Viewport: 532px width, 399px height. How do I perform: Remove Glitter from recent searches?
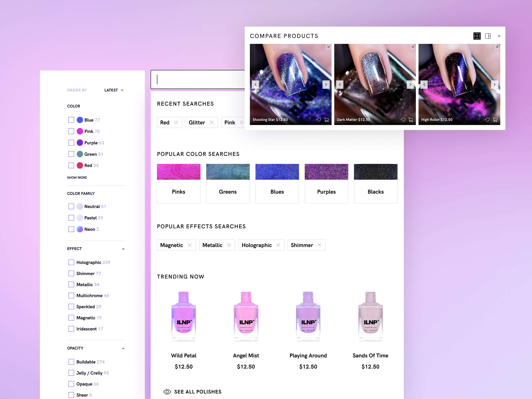[x=212, y=122]
